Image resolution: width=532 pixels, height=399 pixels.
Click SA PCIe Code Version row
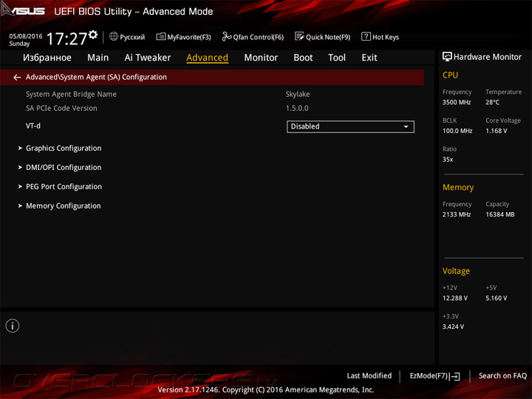[61, 108]
